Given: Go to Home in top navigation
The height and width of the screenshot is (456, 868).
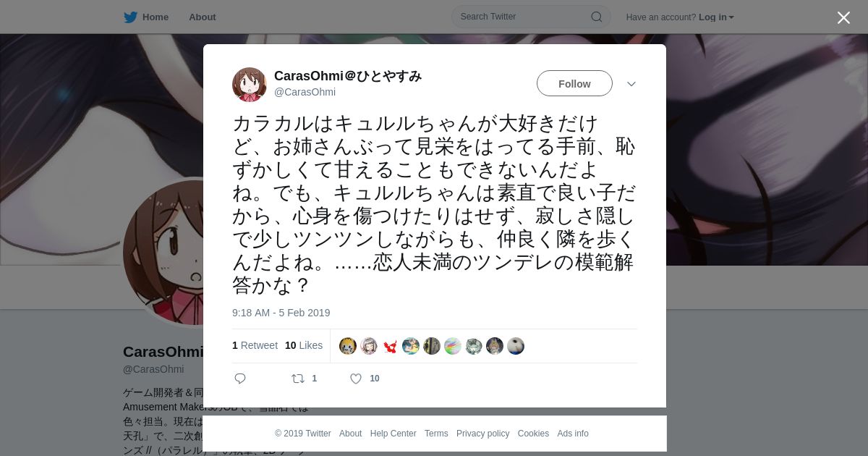Looking at the screenshot, I should 156,17.
